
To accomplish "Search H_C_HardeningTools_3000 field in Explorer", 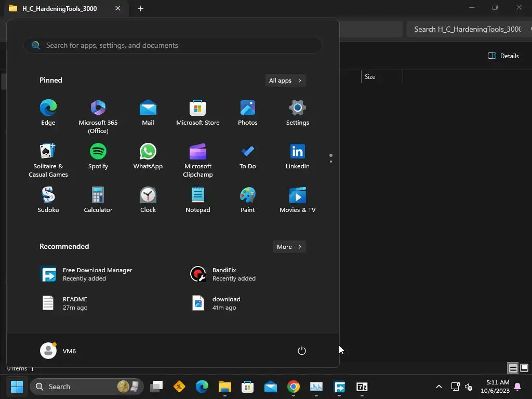I will coord(469,29).
